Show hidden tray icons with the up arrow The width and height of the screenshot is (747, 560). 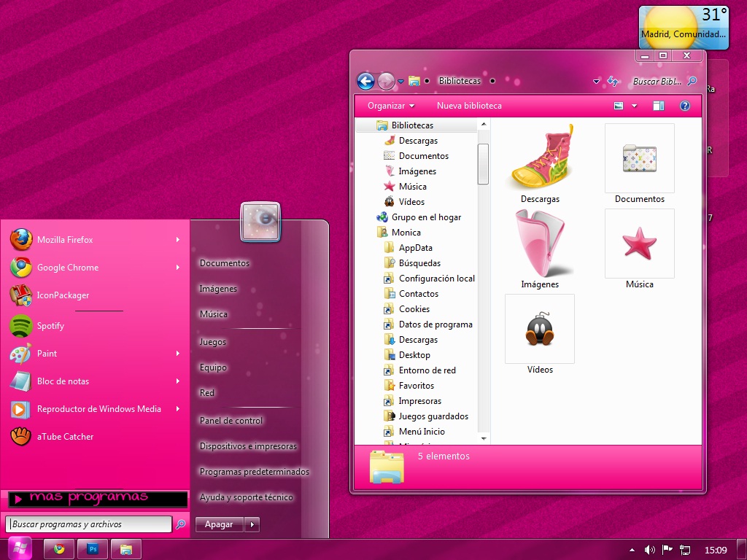[x=633, y=549]
